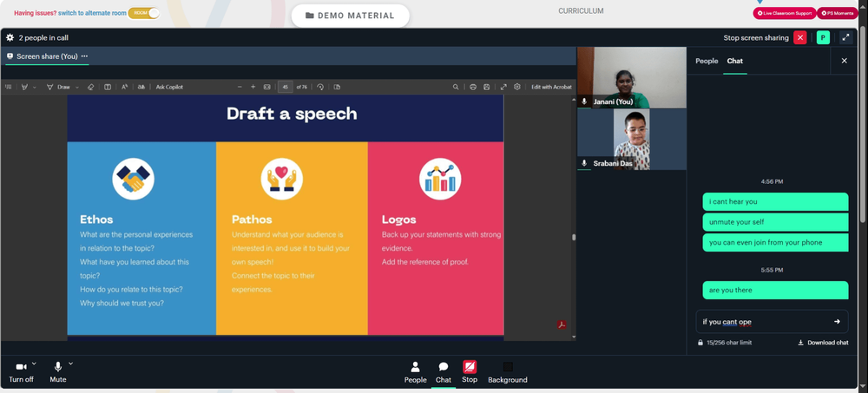
Task: Click the green P icon button
Action: pyautogui.click(x=823, y=37)
